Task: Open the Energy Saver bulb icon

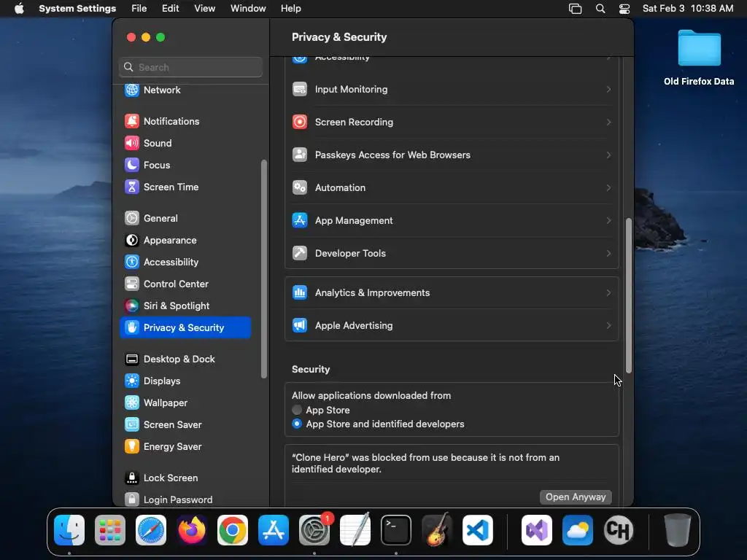Action: click(132, 447)
